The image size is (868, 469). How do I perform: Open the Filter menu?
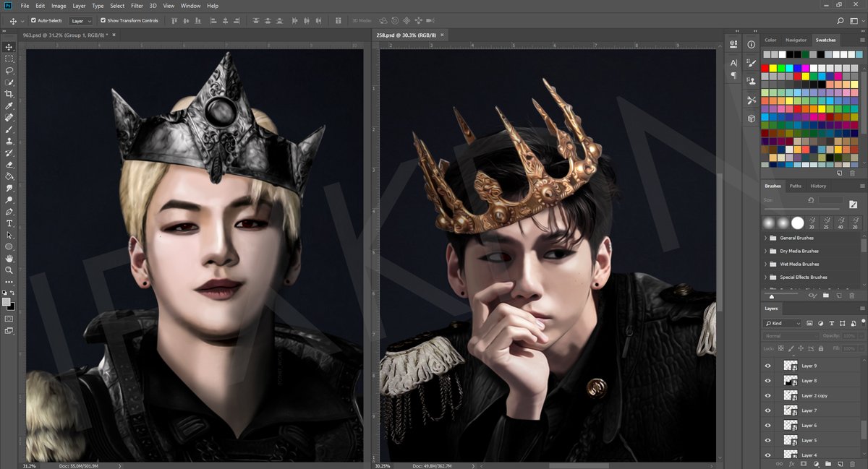coord(137,6)
